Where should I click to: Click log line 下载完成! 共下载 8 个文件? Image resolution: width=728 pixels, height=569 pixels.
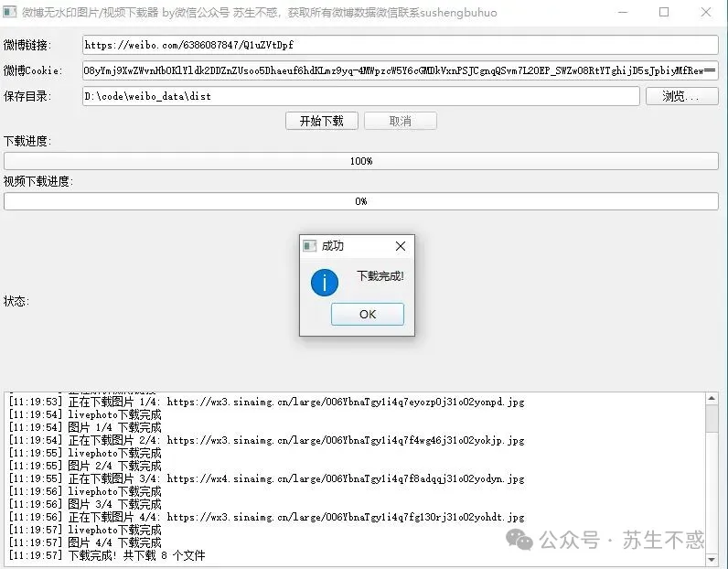click(x=107, y=555)
